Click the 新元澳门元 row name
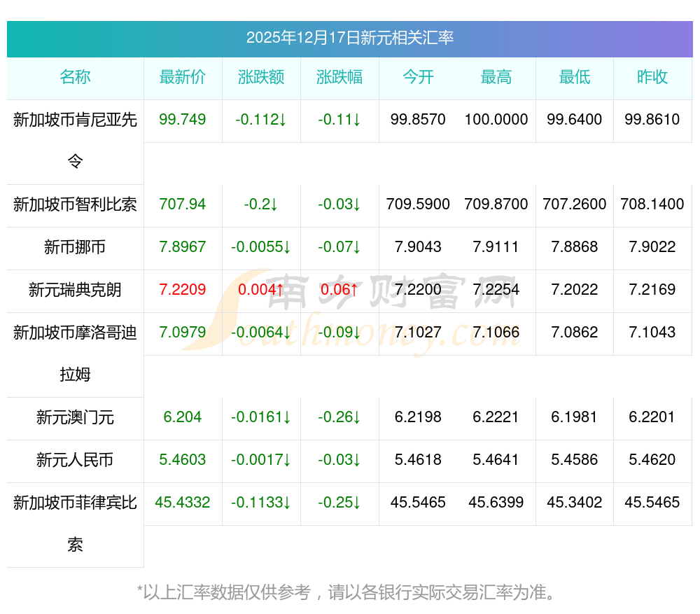 click(75, 418)
